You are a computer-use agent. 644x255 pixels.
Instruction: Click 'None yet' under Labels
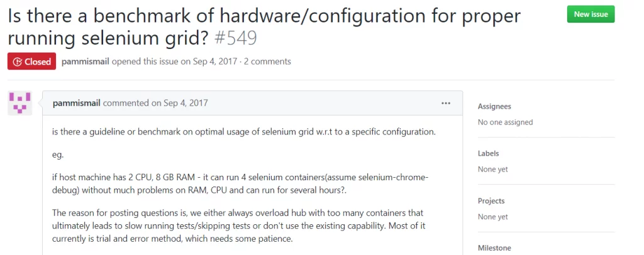[x=493, y=170]
